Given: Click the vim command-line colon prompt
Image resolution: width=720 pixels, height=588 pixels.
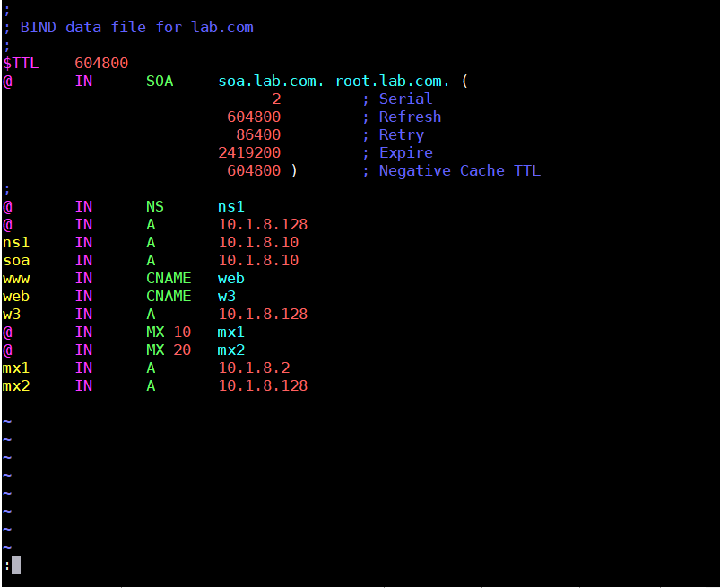Looking at the screenshot, I should (7, 565).
